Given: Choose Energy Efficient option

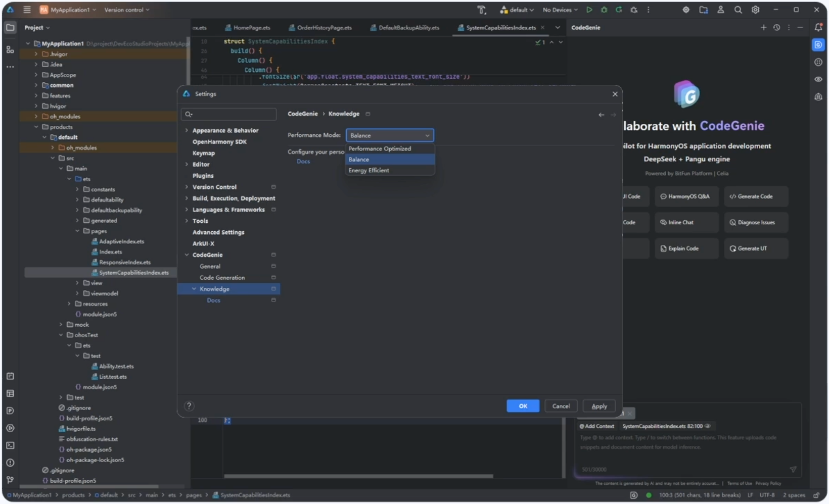Looking at the screenshot, I should pos(389,170).
